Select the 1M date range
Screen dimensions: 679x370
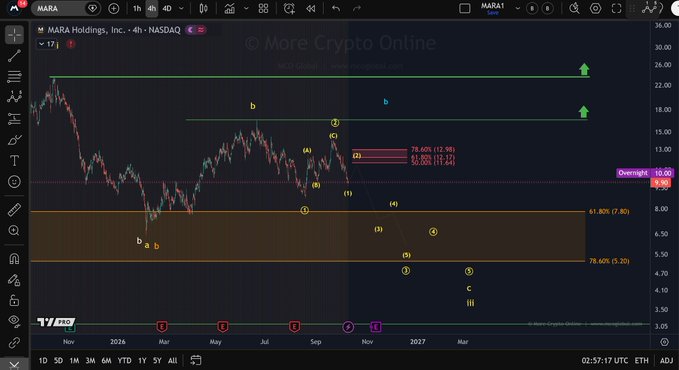(x=74, y=360)
